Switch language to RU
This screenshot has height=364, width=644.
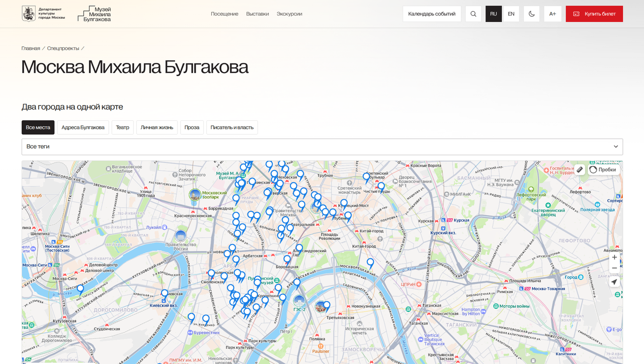click(x=494, y=14)
